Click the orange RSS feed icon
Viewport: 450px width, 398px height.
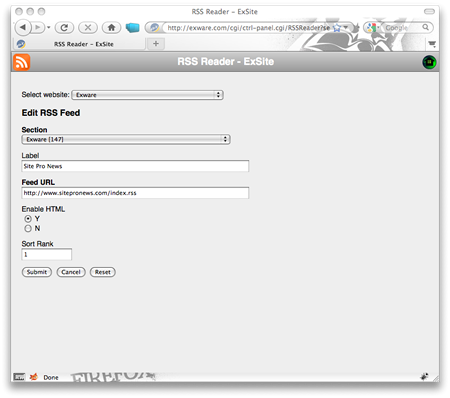click(21, 62)
